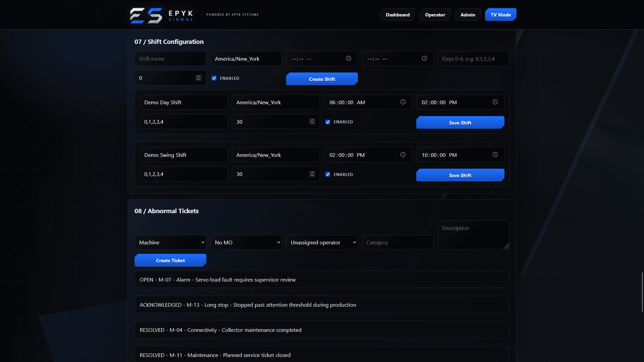Click the new shift timezone field America/New_York

coord(246,59)
